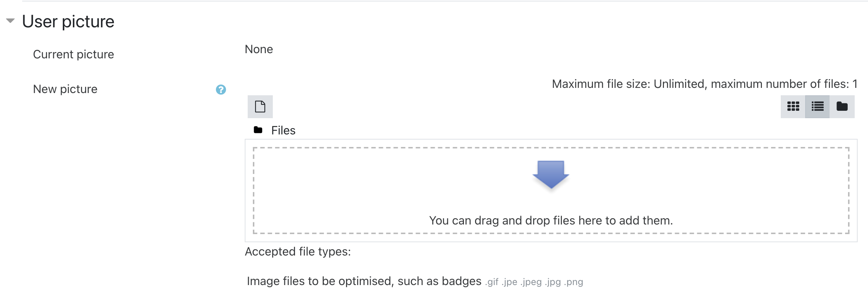The height and width of the screenshot is (305, 868).
Task: Click the User picture section heading
Action: point(68,21)
